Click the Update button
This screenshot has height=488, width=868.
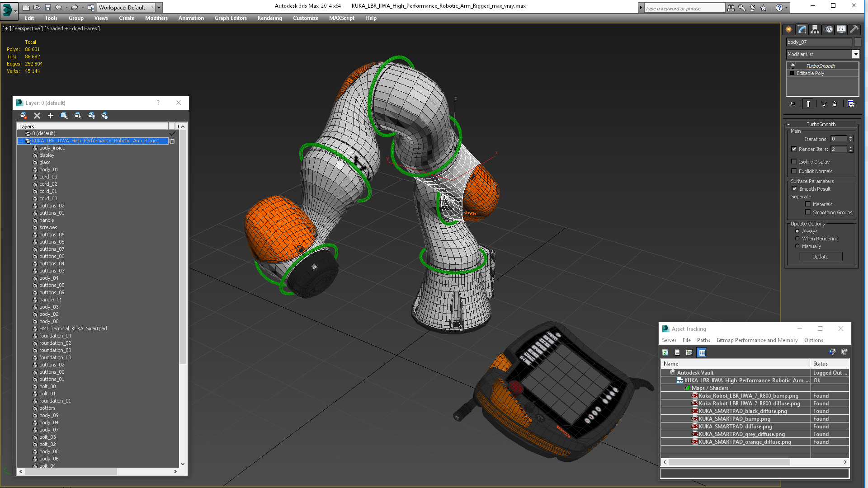pos(821,257)
